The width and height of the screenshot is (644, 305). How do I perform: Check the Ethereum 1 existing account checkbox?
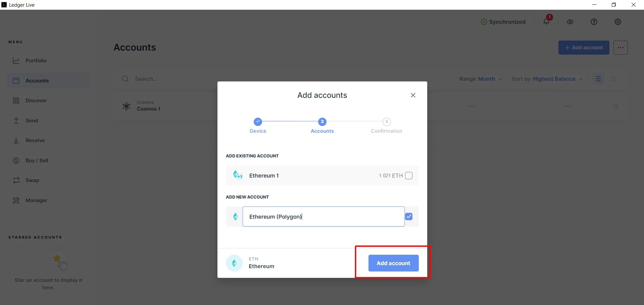[x=409, y=175]
